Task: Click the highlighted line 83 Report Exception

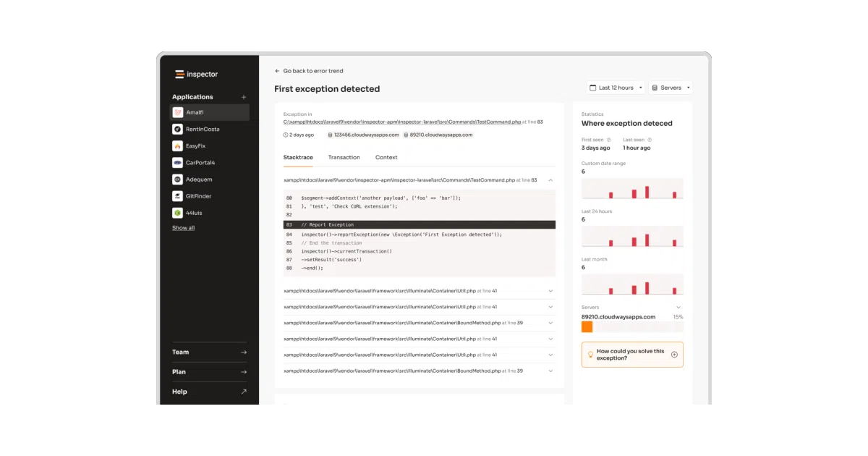Action: pos(420,225)
